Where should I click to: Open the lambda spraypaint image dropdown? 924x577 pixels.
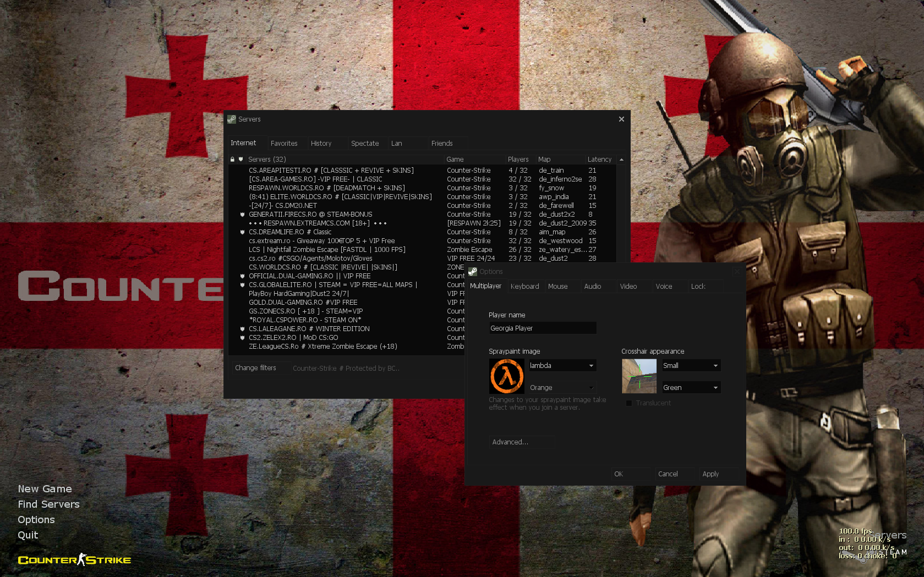tap(591, 366)
